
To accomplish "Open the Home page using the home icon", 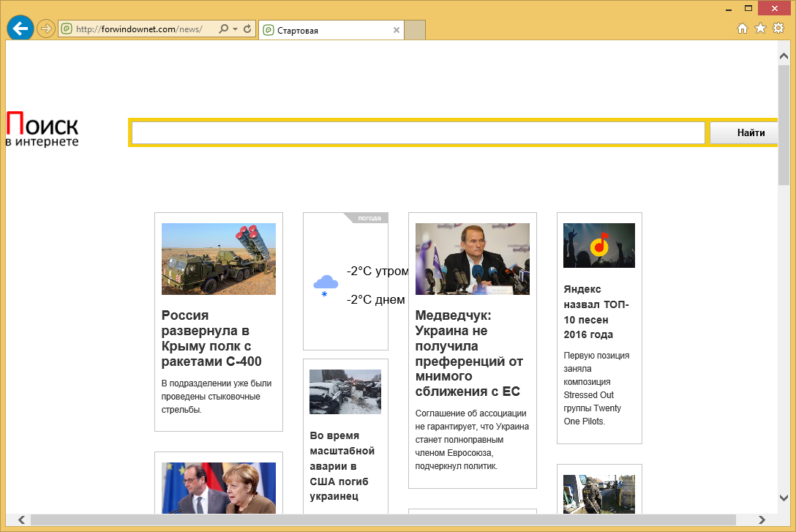I will click(x=742, y=28).
